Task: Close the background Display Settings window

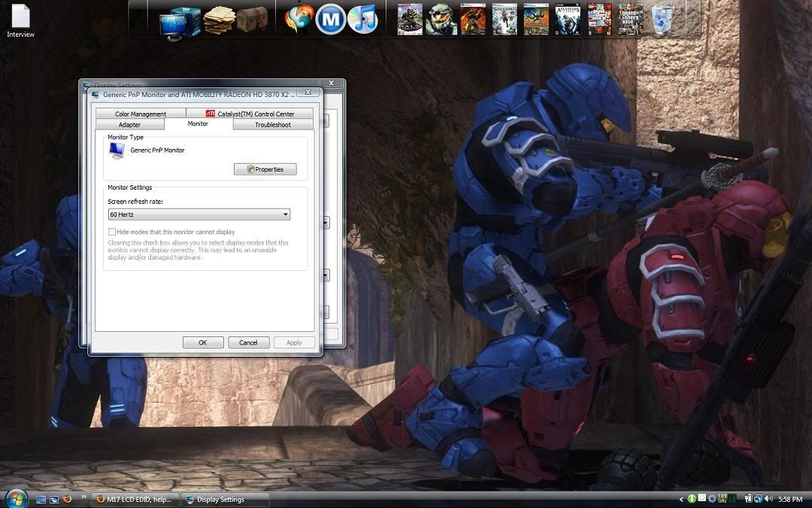Action: click(332, 83)
